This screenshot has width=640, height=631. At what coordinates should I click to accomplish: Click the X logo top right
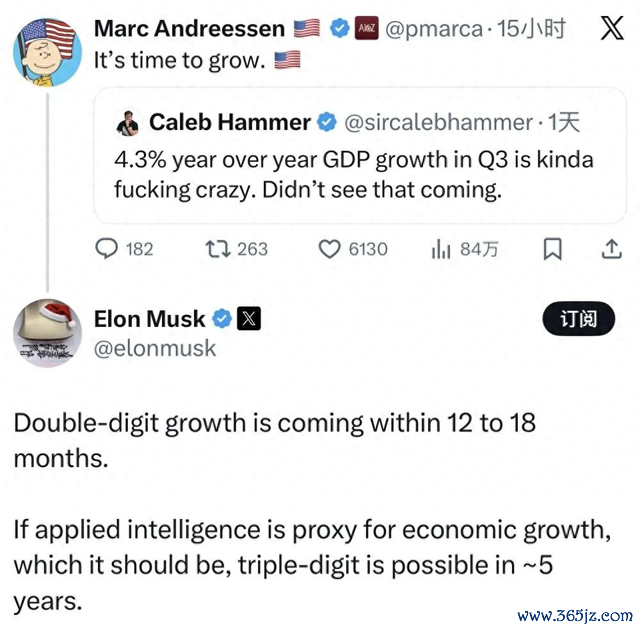pyautogui.click(x=611, y=29)
